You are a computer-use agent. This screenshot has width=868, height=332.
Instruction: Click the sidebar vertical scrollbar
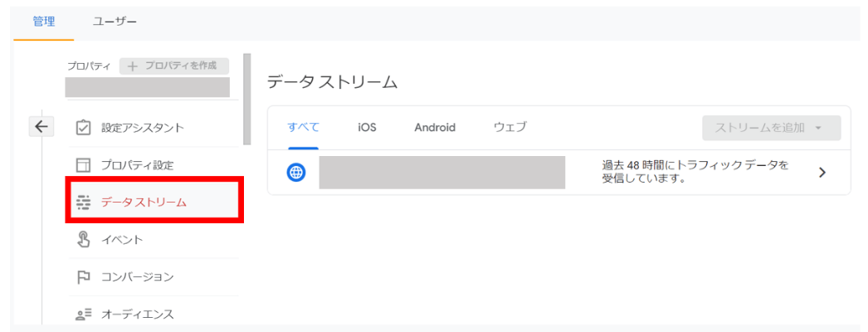(247, 99)
